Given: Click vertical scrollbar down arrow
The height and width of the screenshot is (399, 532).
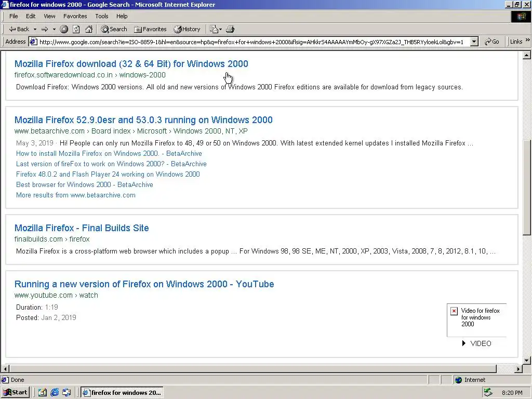Looking at the screenshot, I should (527, 361).
